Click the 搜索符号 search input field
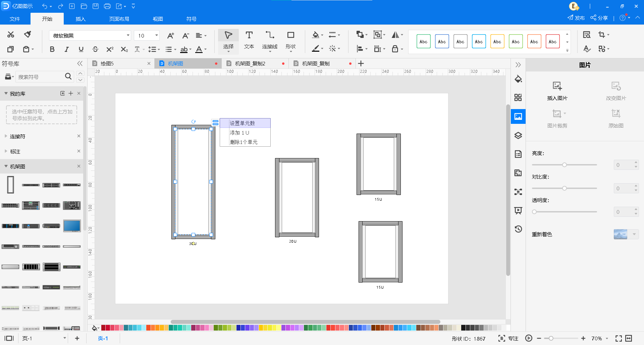 point(40,77)
